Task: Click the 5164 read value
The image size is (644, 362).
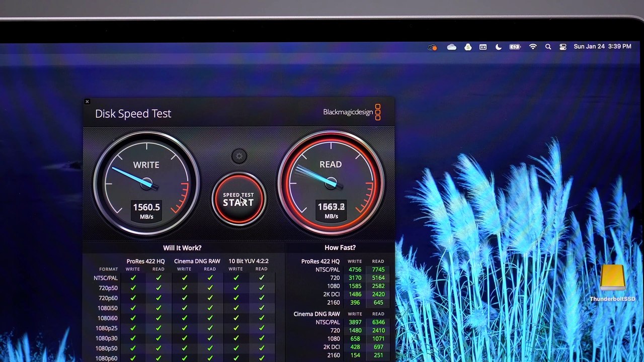Action: [x=378, y=278]
